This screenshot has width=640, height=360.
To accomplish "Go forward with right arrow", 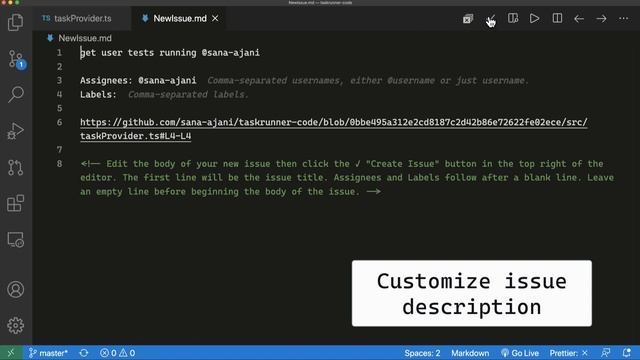I will click(x=601, y=19).
